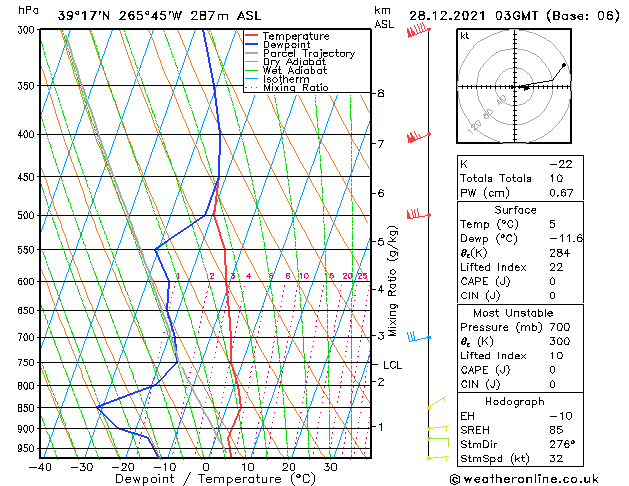The image size is (629, 486).
Task: Click the 'Most Unstable' section heading
Action: (513, 313)
